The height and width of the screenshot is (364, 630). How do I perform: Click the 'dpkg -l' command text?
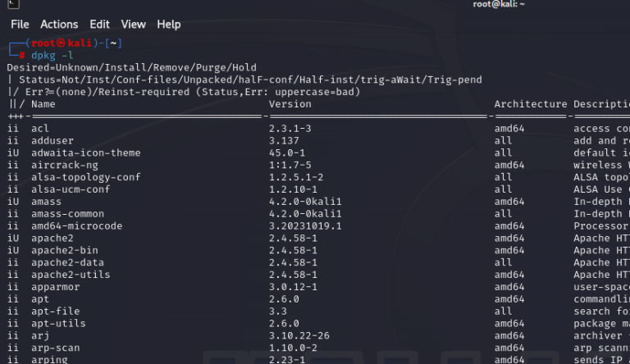(x=52, y=56)
